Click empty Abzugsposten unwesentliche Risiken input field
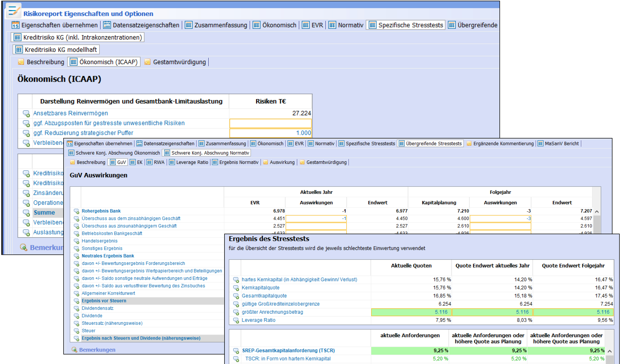 click(270, 123)
